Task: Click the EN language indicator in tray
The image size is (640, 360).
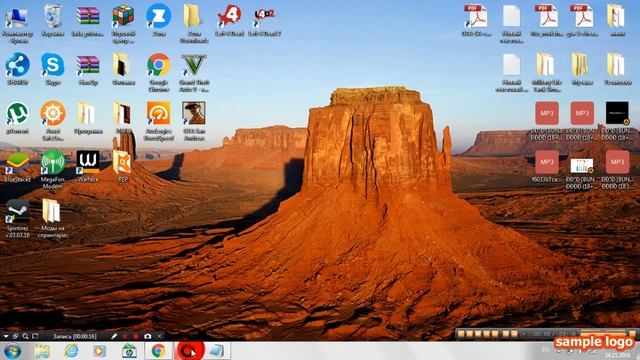Action: tap(545, 350)
